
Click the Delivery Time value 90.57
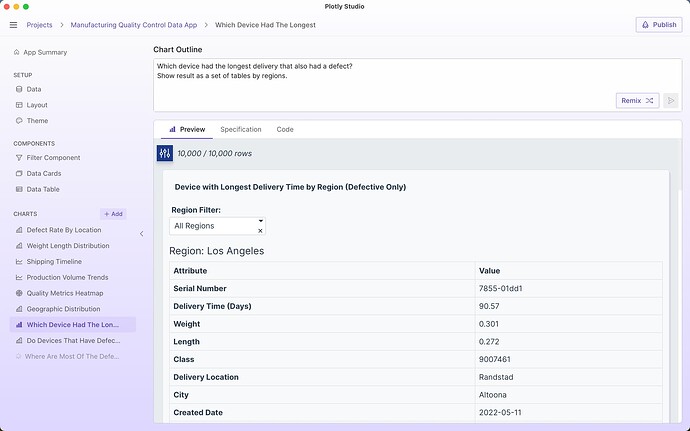[489, 306]
